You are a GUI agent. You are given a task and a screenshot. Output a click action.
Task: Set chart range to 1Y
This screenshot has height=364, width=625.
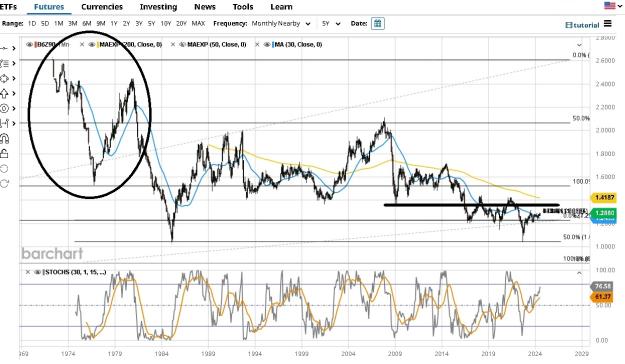114,24
